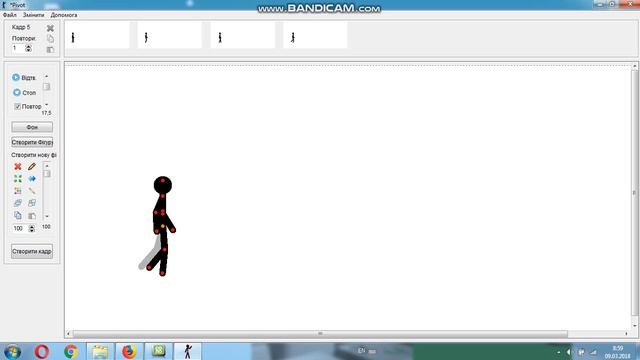This screenshot has width=640, height=360.
Task: Bring the figure to front
Action: 18,203
